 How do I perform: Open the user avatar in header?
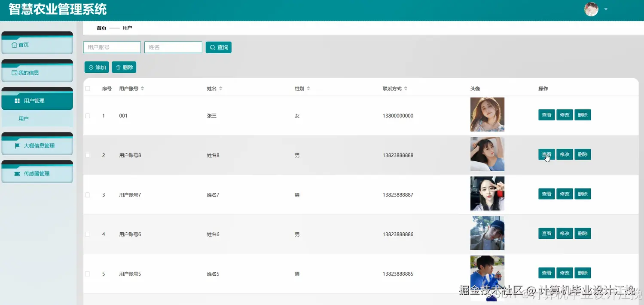[591, 9]
